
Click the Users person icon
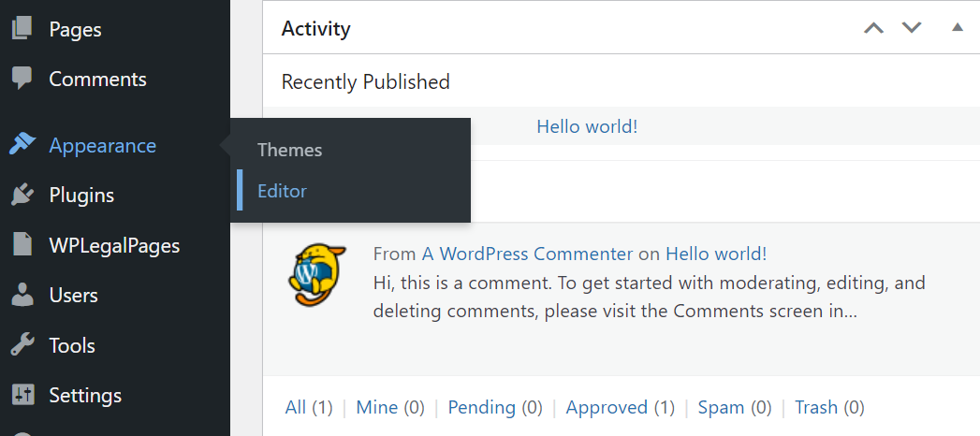(22, 296)
